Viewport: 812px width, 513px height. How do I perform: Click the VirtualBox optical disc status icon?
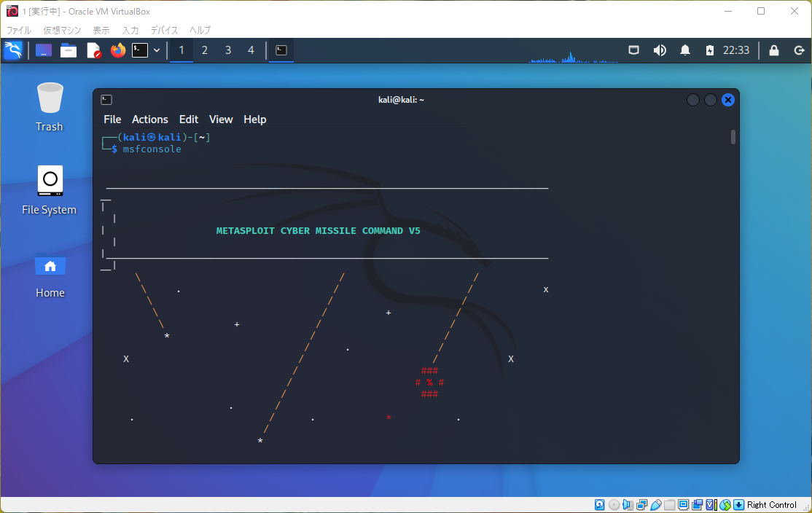point(614,505)
